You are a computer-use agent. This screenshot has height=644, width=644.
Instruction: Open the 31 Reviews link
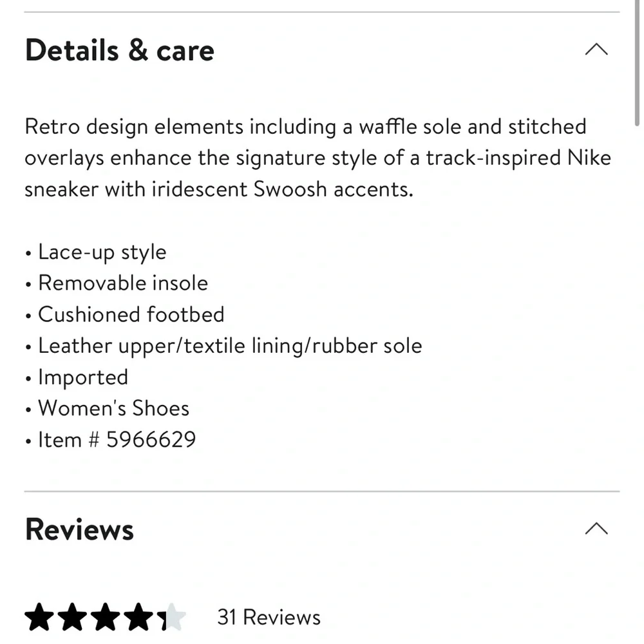[x=269, y=617]
